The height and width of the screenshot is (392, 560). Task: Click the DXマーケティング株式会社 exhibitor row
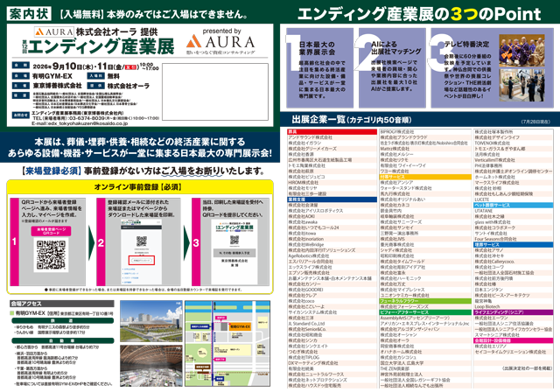click(332, 363)
